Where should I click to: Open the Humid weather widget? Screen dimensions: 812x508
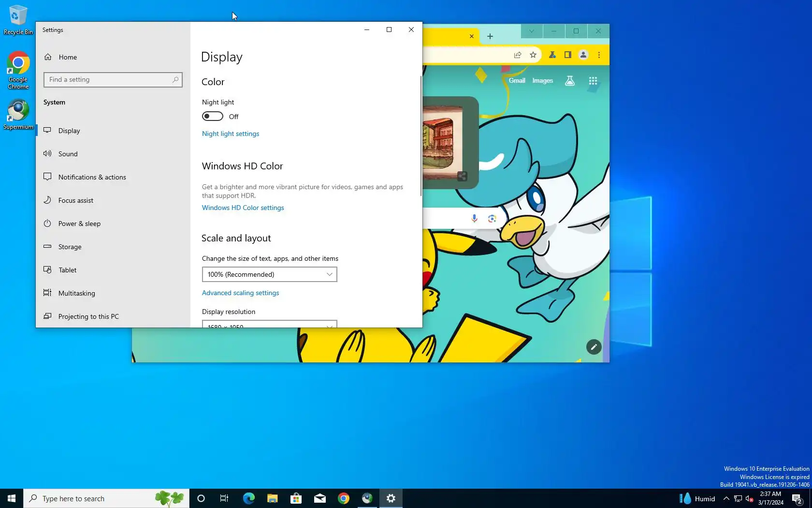(x=697, y=498)
